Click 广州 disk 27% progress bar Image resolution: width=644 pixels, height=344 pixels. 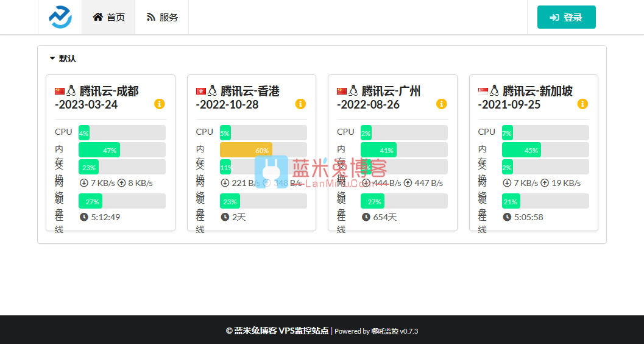(404, 201)
